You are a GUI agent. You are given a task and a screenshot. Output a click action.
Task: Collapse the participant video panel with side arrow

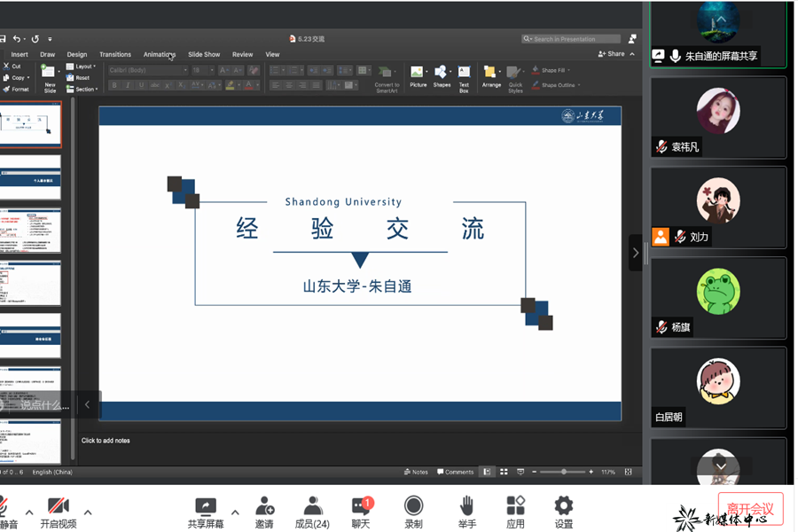635,253
